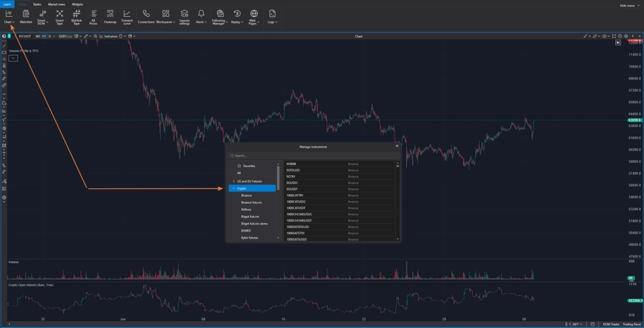Switch to the Learn tab

(x=7, y=4)
